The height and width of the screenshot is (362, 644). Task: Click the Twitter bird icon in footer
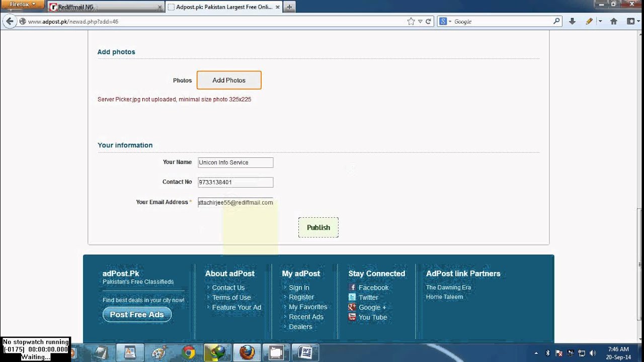352,297
